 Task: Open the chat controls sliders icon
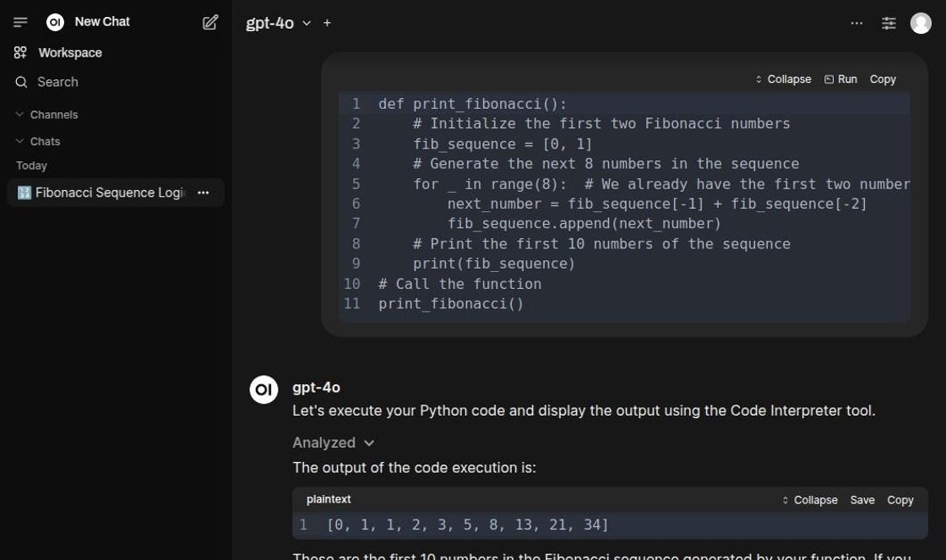click(889, 23)
